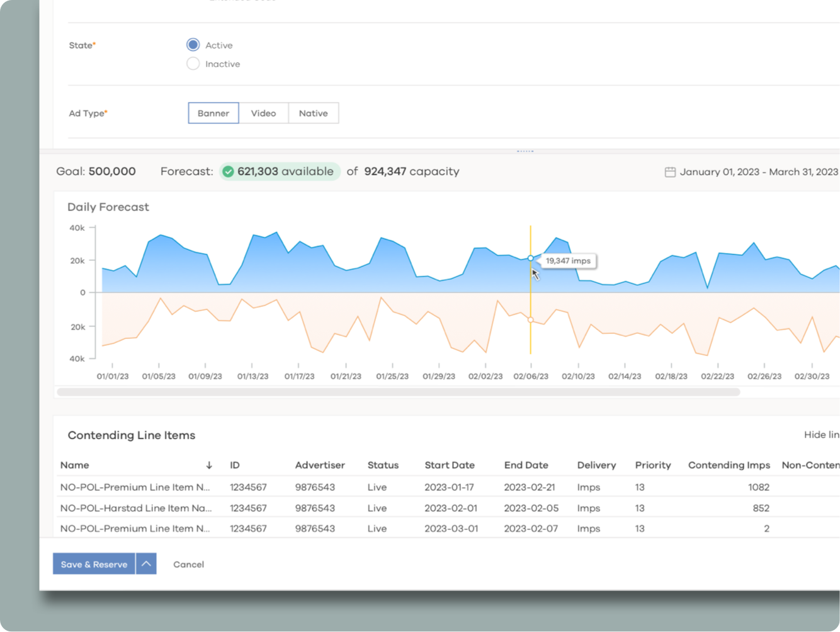Sort the table by the Priority column
Screen dimensions: 840x632
(x=653, y=465)
